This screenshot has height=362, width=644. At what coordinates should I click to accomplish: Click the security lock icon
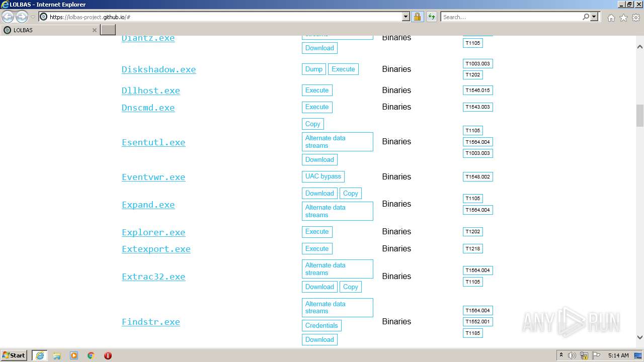click(x=417, y=17)
